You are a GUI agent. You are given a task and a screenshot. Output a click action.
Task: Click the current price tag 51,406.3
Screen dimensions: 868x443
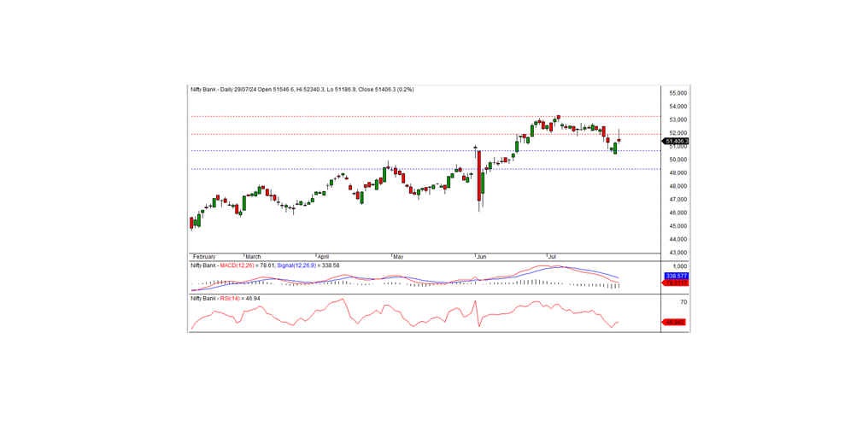pyautogui.click(x=676, y=141)
